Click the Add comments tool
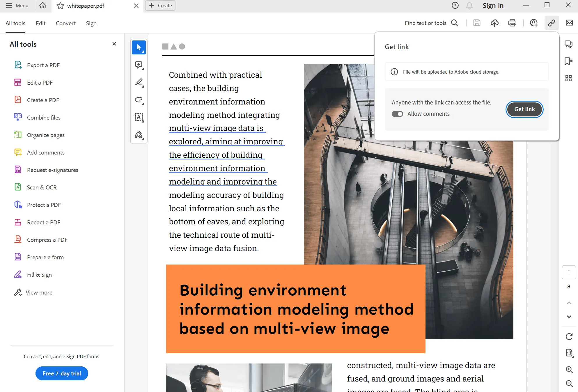 point(45,152)
